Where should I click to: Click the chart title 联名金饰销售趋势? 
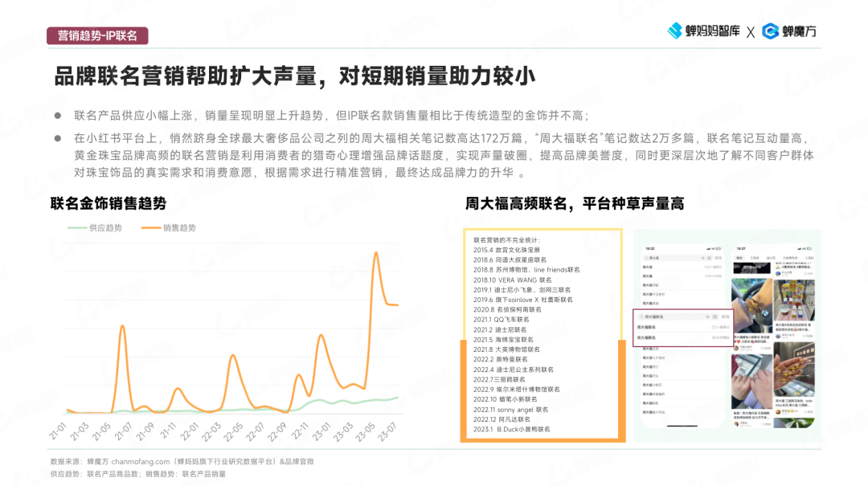[108, 203]
